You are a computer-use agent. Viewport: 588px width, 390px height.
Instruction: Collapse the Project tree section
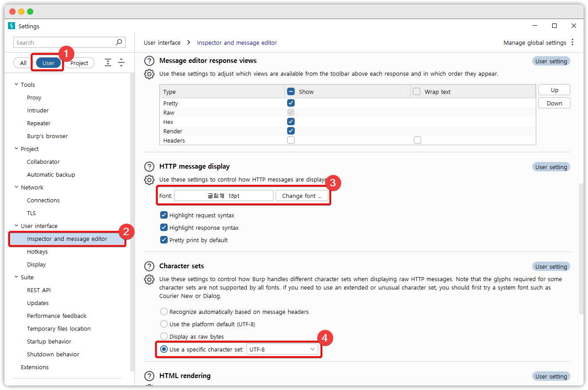[16, 149]
